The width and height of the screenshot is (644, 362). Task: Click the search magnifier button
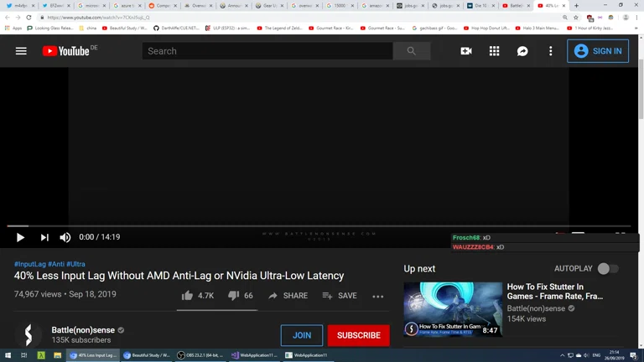pos(412,51)
